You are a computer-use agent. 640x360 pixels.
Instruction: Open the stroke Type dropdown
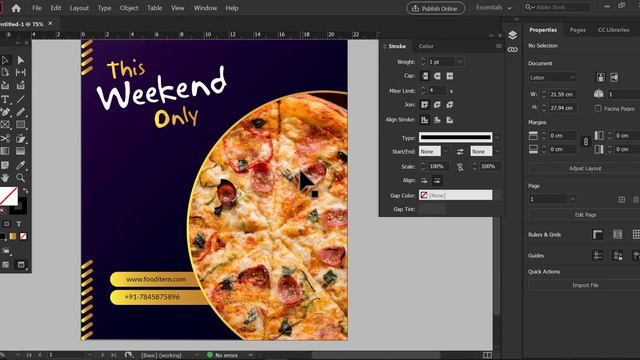point(498,138)
